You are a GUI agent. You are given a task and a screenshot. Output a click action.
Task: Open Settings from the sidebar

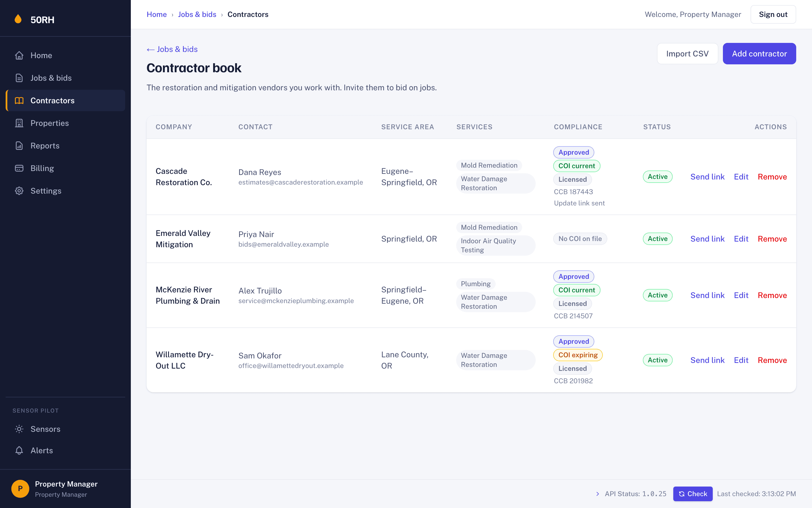pos(65,191)
